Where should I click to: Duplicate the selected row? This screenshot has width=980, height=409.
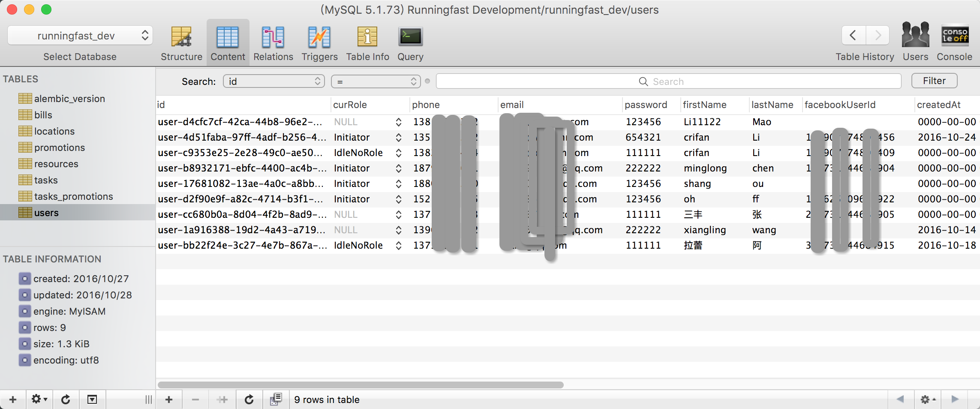pos(222,400)
